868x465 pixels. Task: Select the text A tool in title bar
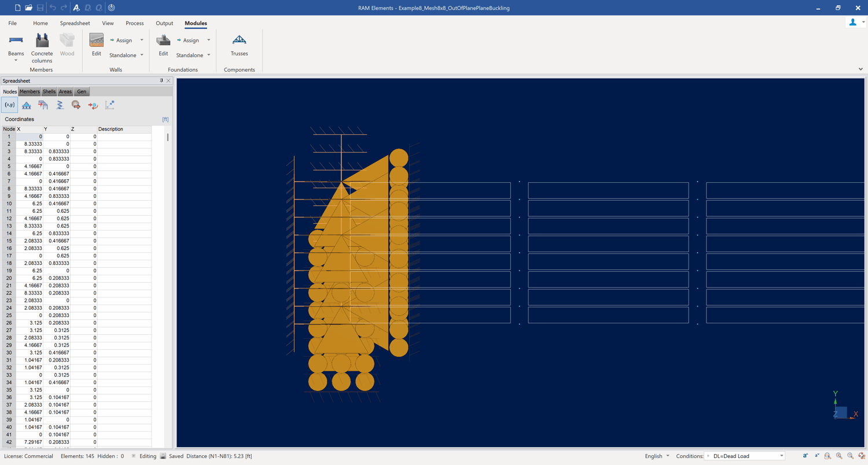click(x=76, y=8)
